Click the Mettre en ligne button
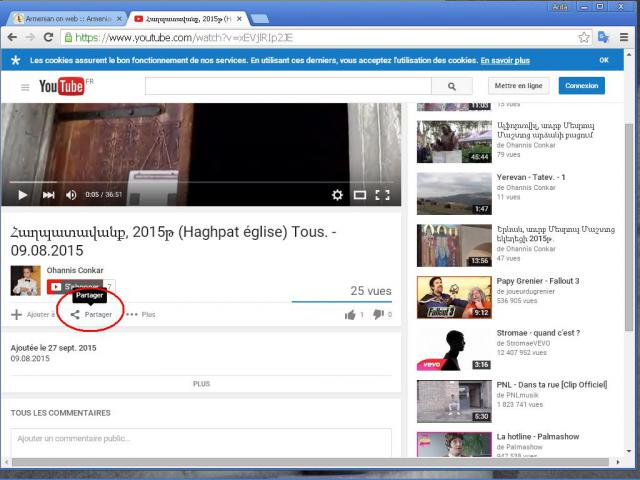640x480 pixels. point(518,86)
